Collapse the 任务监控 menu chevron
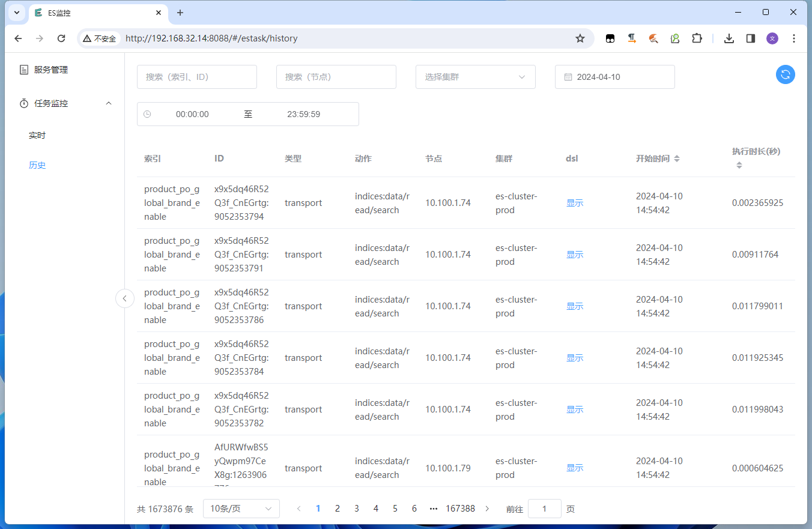 [109, 103]
